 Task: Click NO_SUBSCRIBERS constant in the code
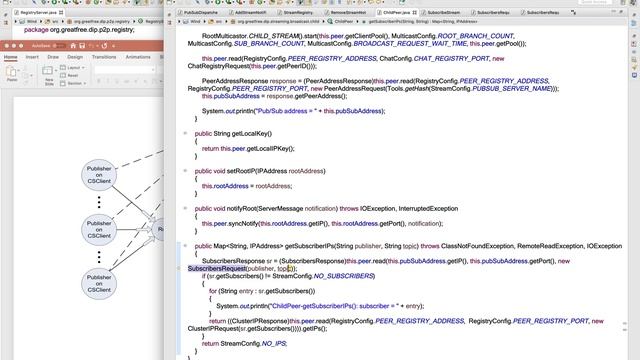[344, 276]
